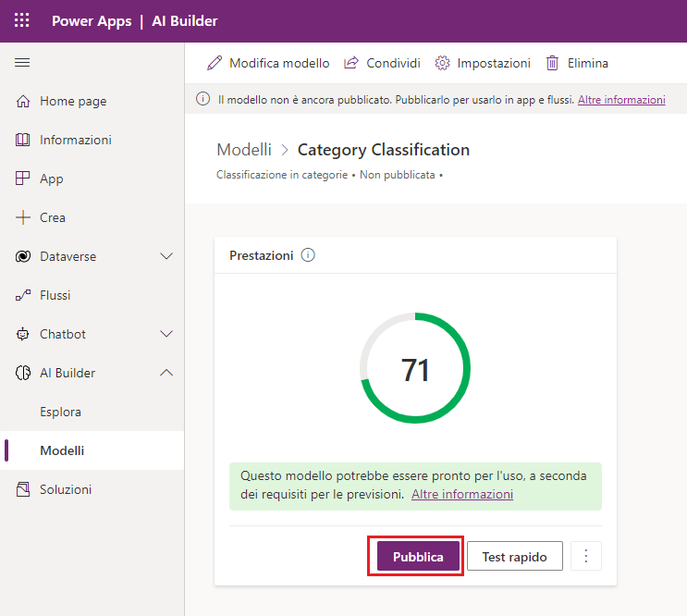Click the Modelli breadcrumb link

(244, 150)
